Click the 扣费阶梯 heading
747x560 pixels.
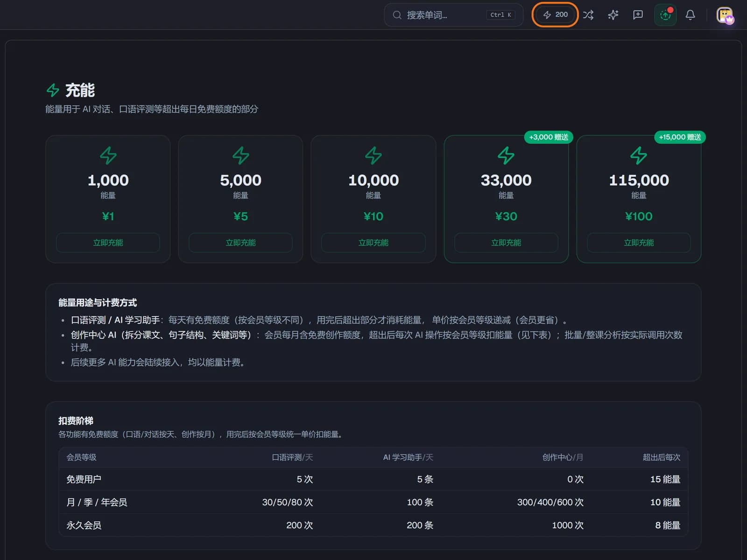[76, 421]
